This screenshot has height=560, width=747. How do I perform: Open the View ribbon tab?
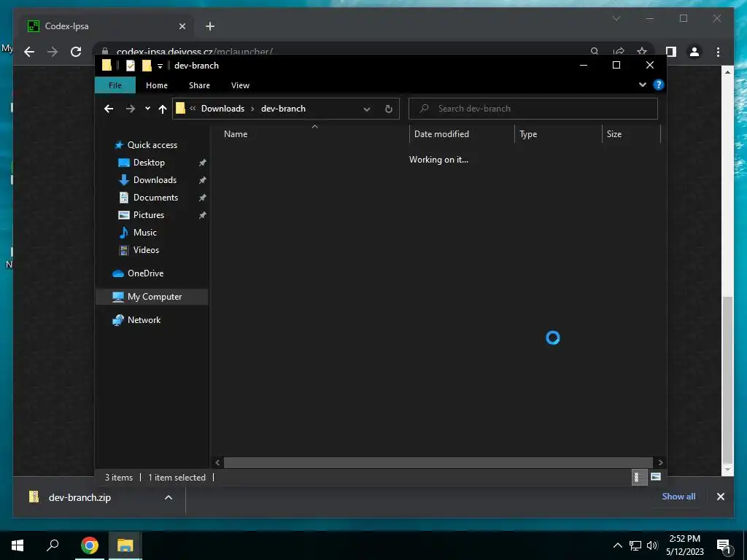pos(240,85)
